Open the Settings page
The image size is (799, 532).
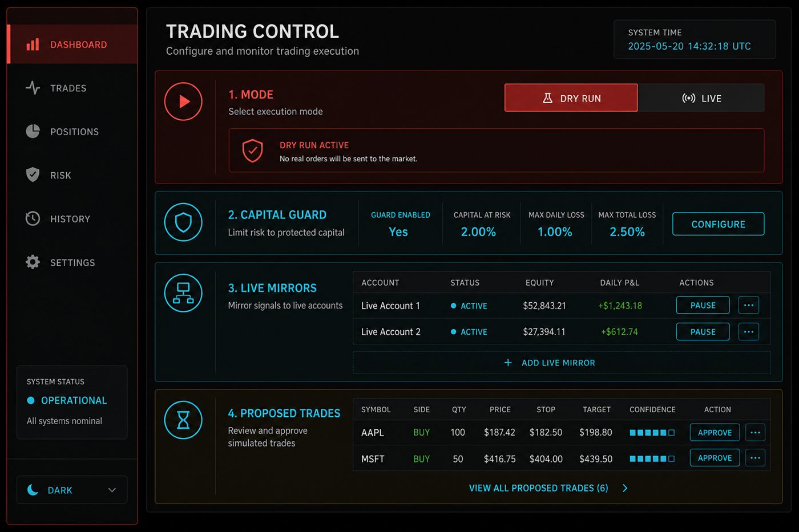pos(72,262)
